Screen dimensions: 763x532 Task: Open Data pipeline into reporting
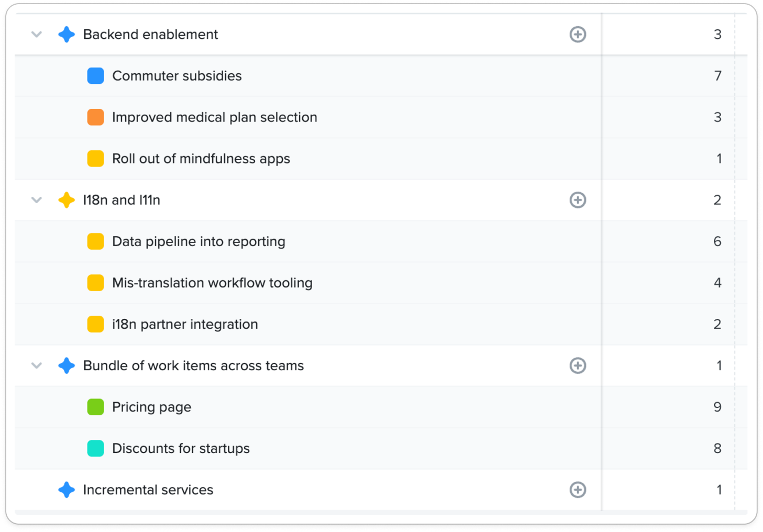198,241
